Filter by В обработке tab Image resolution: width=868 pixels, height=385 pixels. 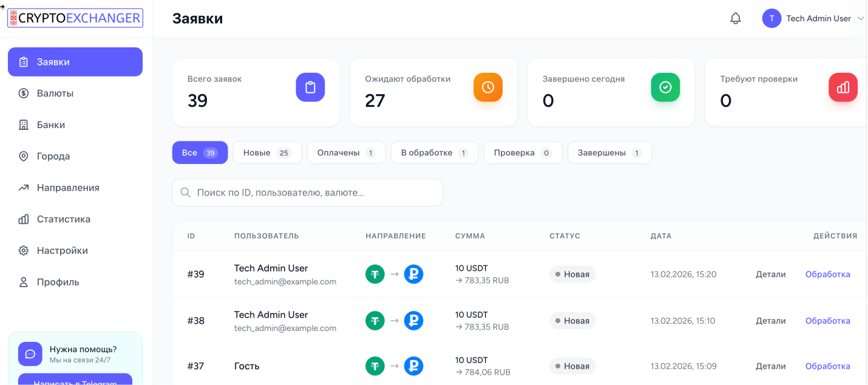[x=434, y=153]
